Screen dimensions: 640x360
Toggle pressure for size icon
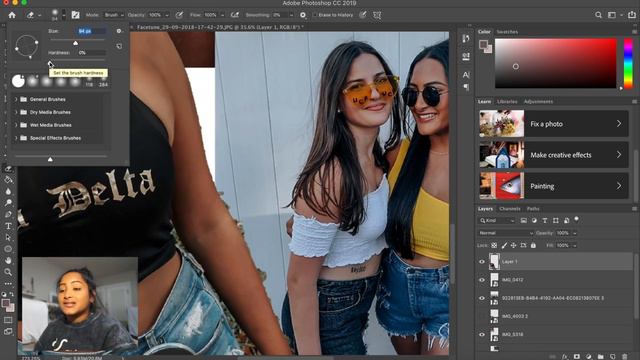362,15
